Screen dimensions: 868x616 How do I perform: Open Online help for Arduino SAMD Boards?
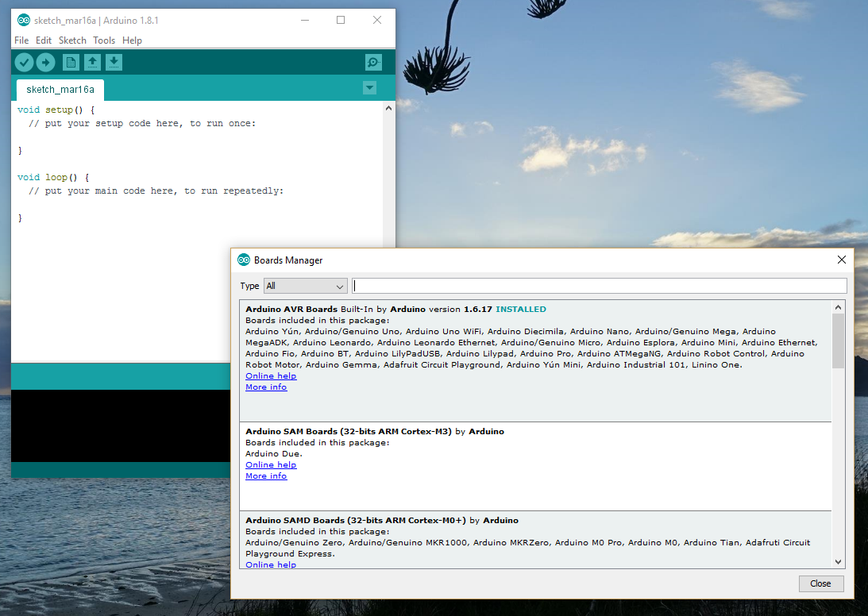[271, 564]
